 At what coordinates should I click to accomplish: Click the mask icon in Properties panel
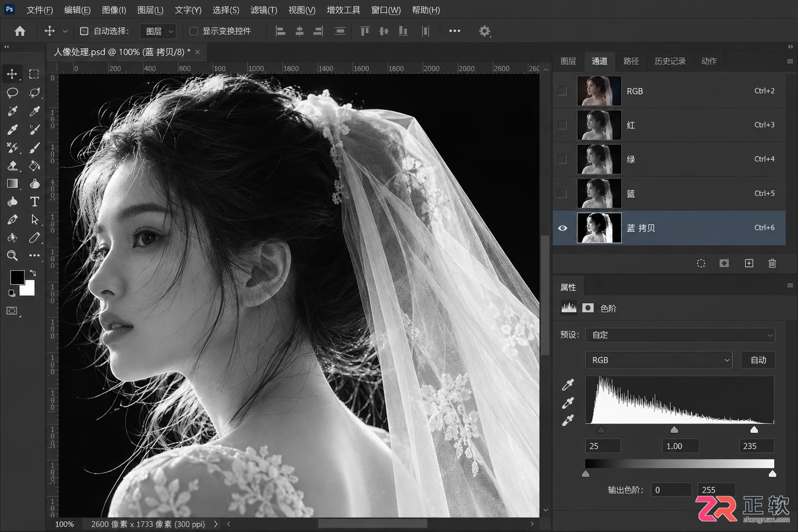[588, 308]
